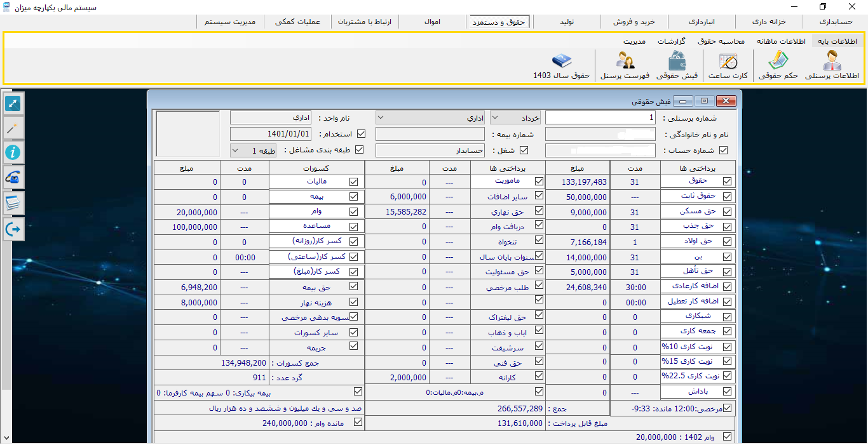
Task: Click the left scrollbar down arrow
Action: click(6, 438)
